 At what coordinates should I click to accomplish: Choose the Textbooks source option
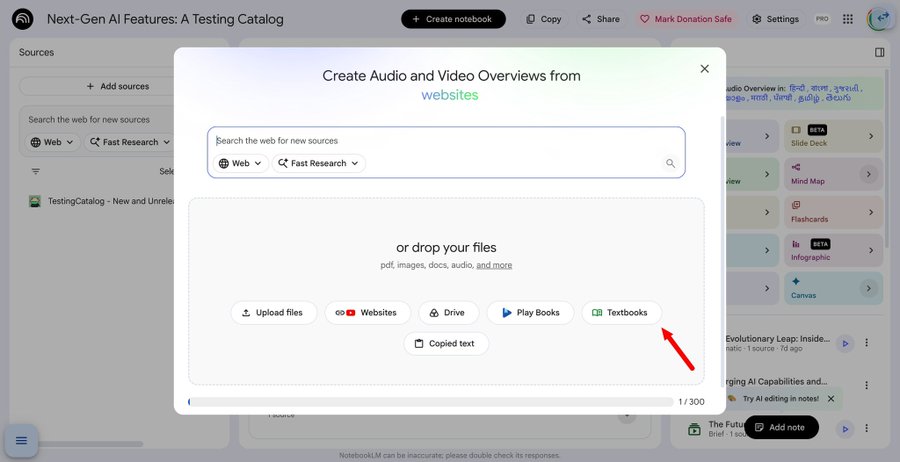click(x=622, y=313)
